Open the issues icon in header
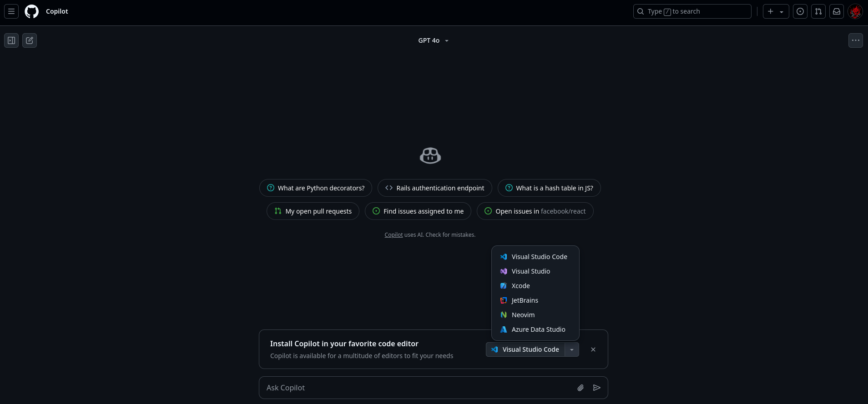Screen dimensions: 868x404 tap(800, 11)
